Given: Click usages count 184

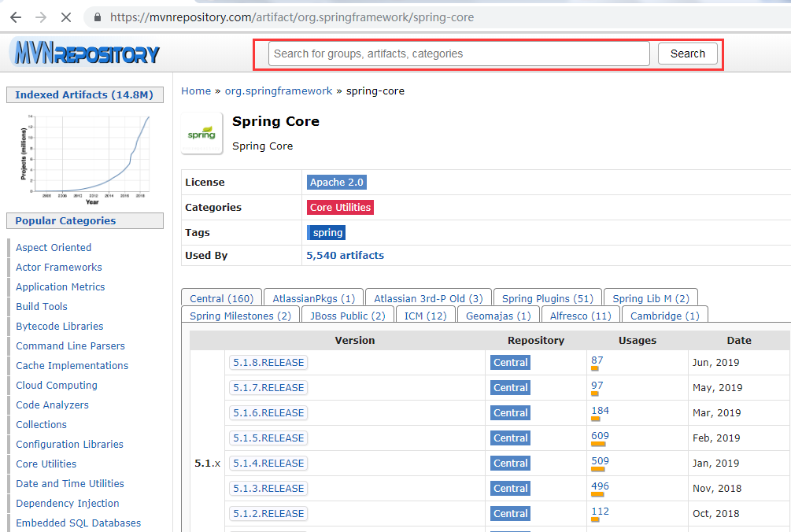Looking at the screenshot, I should pyautogui.click(x=600, y=411).
